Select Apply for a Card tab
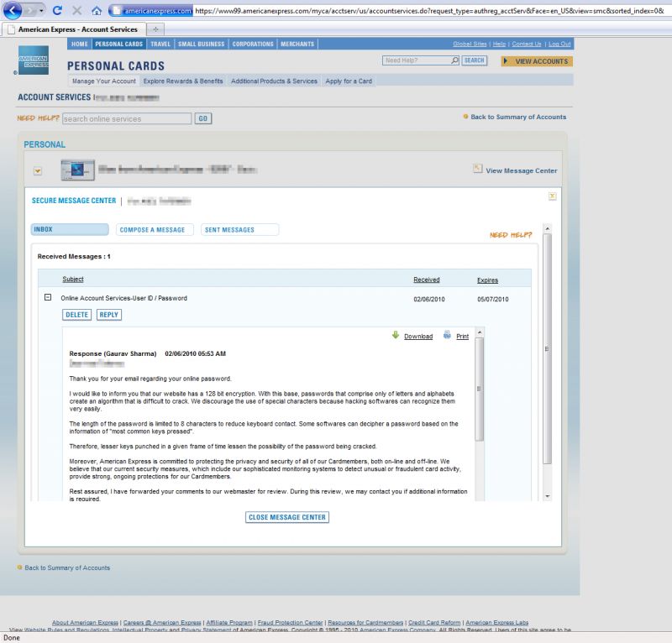 (349, 81)
